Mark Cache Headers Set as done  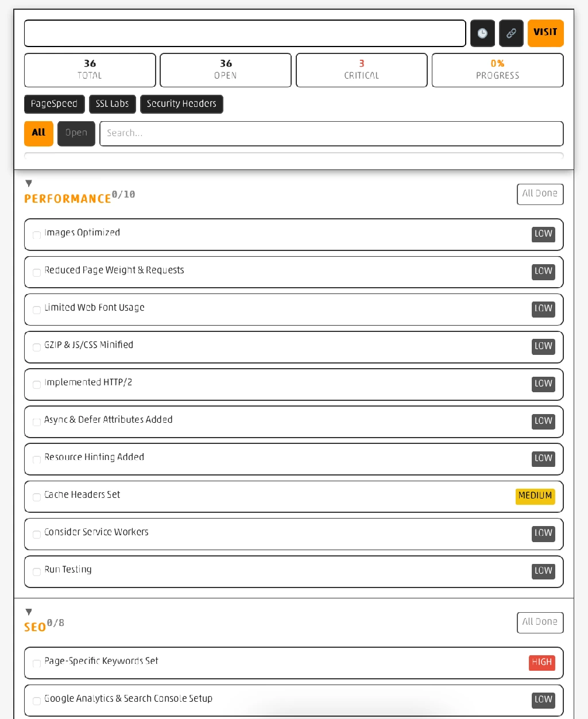pyautogui.click(x=36, y=497)
